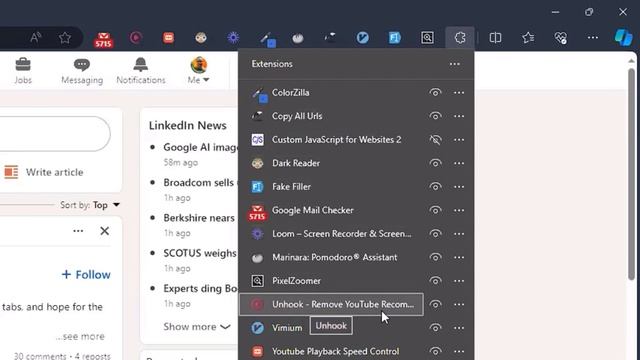Open the Google AI image news item

(200, 147)
